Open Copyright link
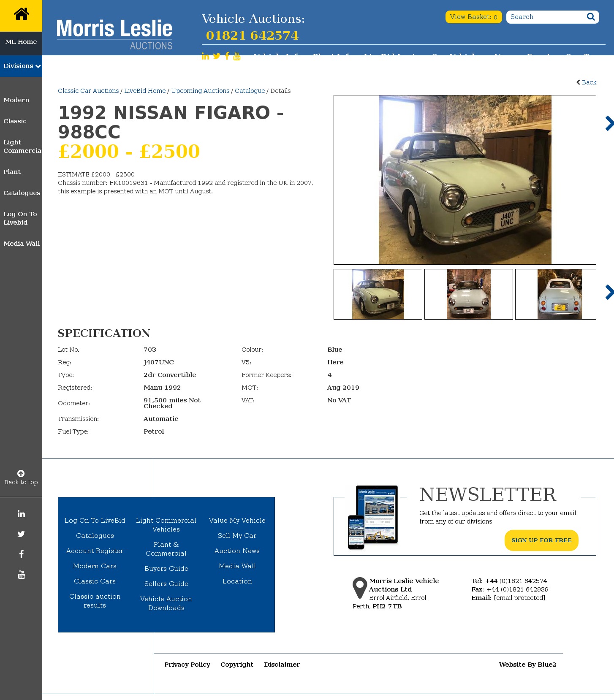Screen dimensions: 614x700 (x=237, y=665)
